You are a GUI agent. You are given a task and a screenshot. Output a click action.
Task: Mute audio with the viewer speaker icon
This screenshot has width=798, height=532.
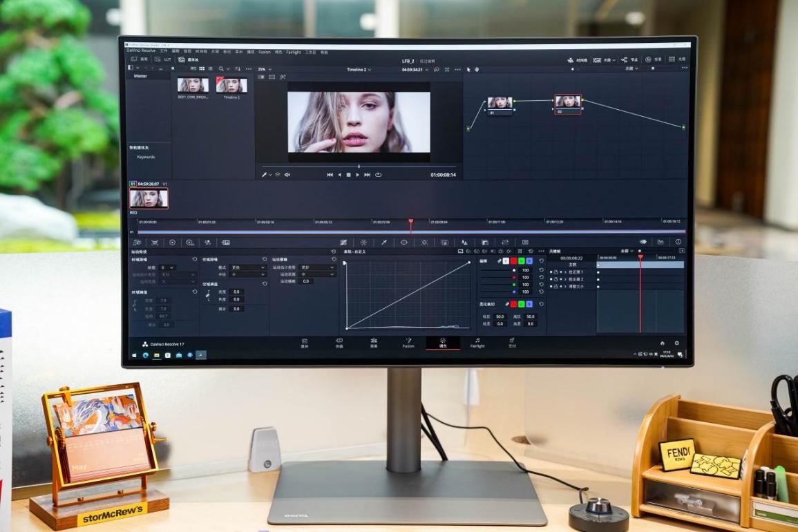click(x=287, y=175)
